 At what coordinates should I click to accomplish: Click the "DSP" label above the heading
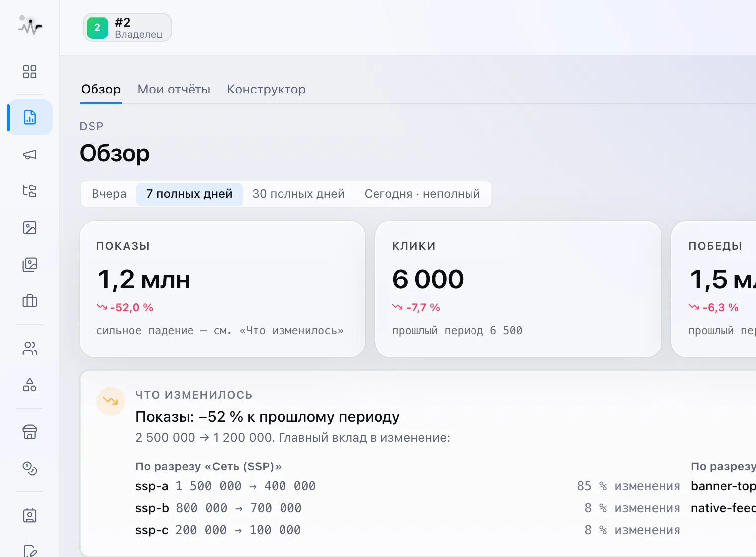(92, 126)
